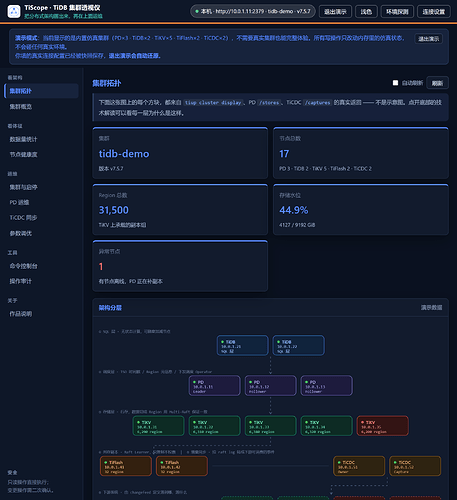Select TiKV node 10.0.1.33
This screenshot has height=500, width=457.
coord(271,426)
